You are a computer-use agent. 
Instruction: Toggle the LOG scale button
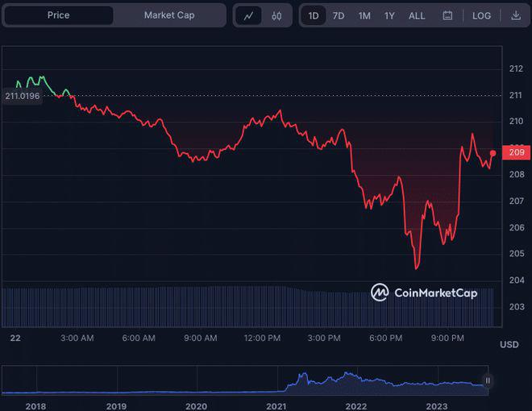coord(481,15)
